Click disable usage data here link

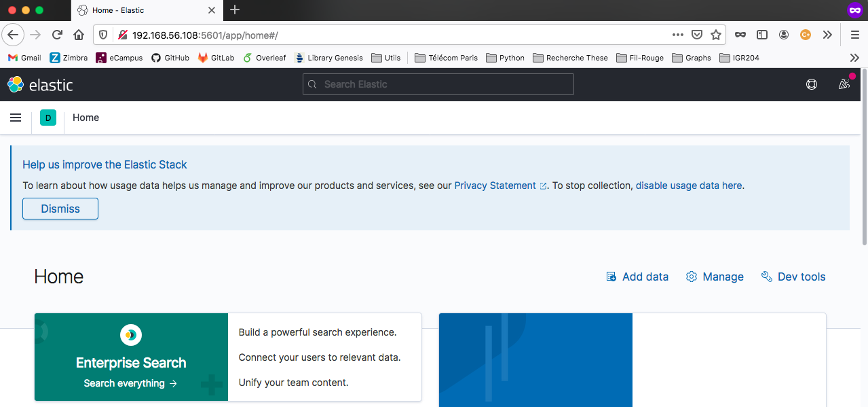coord(689,185)
